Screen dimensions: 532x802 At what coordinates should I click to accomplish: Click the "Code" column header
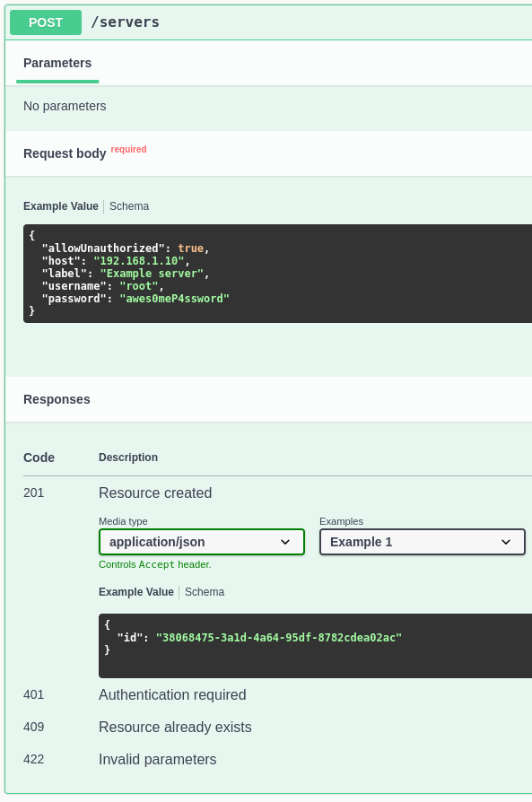[x=39, y=458]
